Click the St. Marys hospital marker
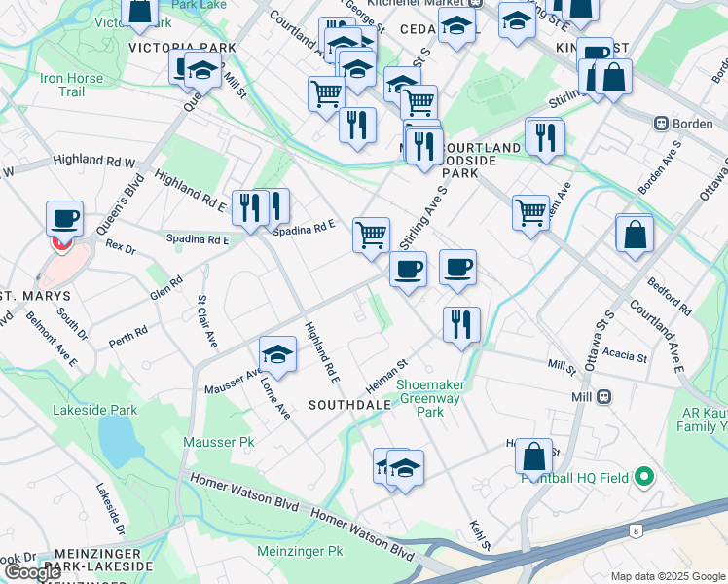 point(62,243)
